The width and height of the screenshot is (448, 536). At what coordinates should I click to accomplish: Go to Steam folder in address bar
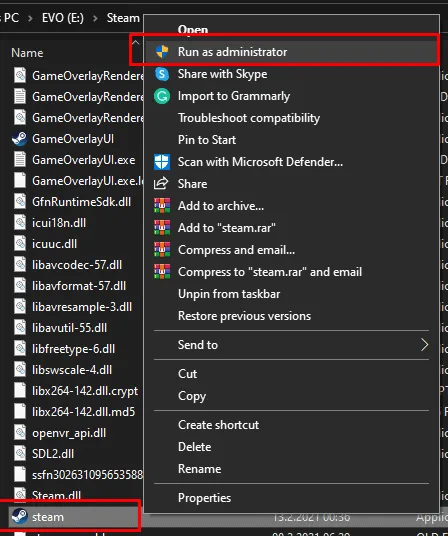123,18
